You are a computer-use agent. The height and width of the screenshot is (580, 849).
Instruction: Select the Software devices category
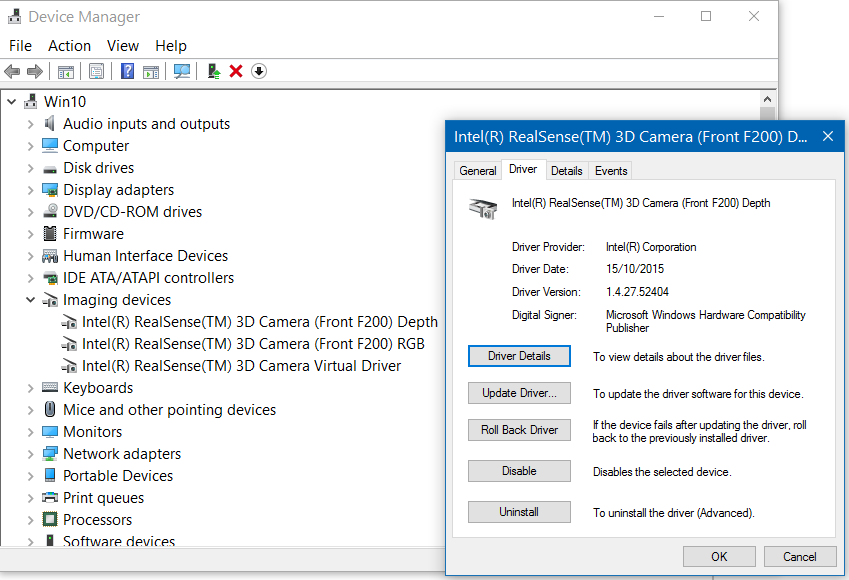click(119, 540)
